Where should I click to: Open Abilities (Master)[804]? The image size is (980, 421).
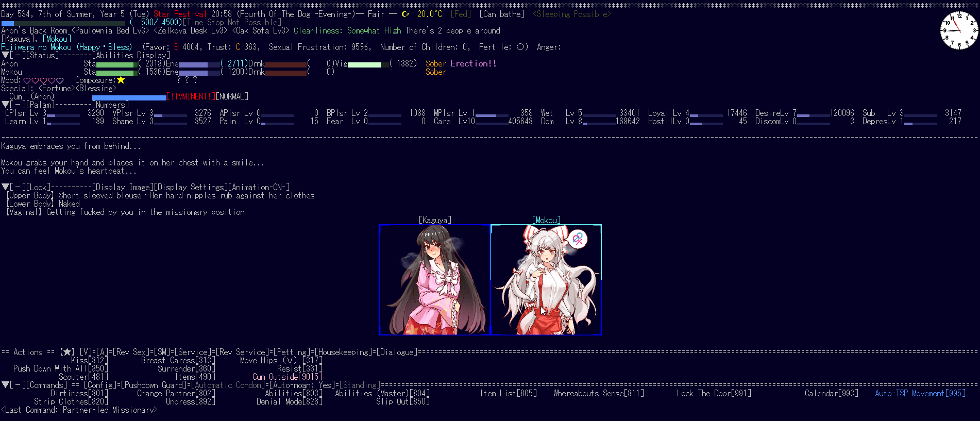point(382,394)
